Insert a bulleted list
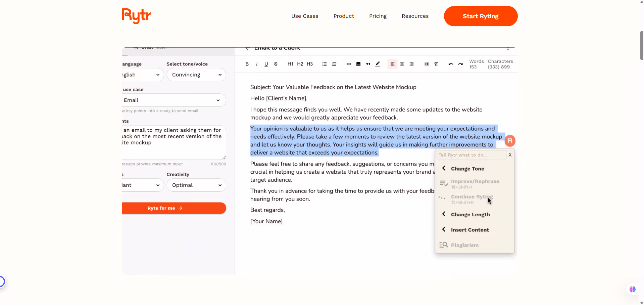Image resolution: width=644 pixels, height=305 pixels. point(325,64)
